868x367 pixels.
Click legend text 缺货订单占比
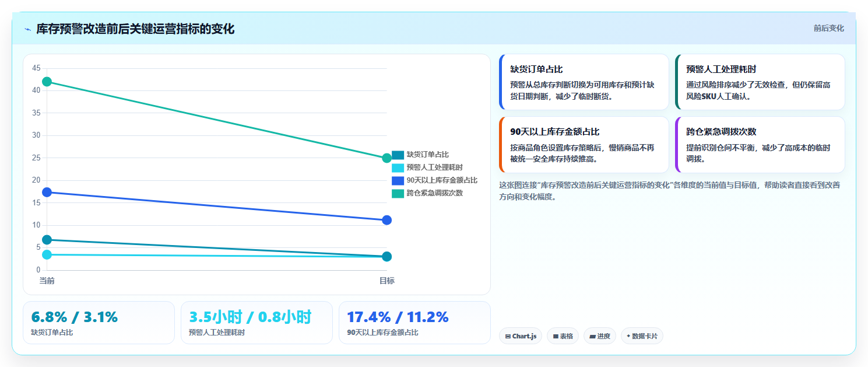[428, 155]
